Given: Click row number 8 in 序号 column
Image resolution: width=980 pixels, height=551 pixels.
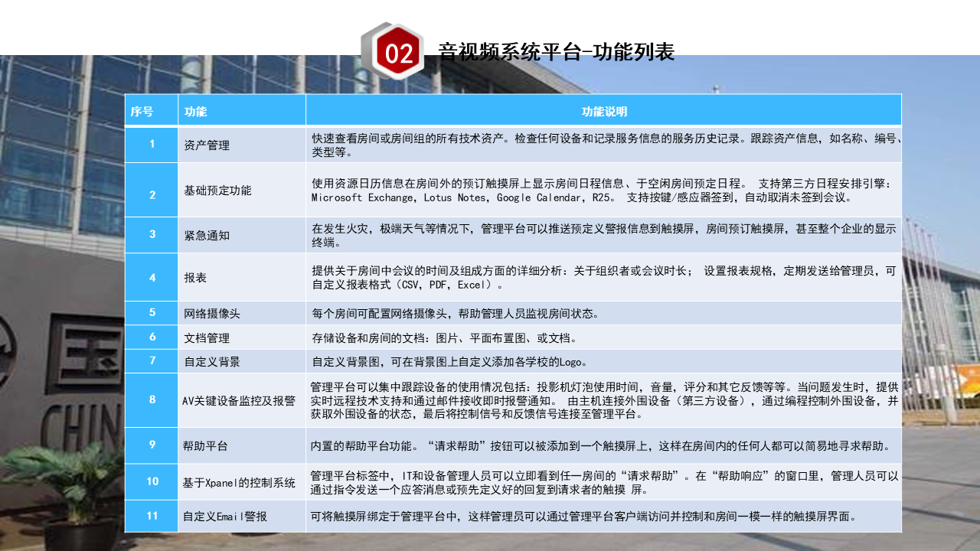Looking at the screenshot, I should pyautogui.click(x=152, y=399).
